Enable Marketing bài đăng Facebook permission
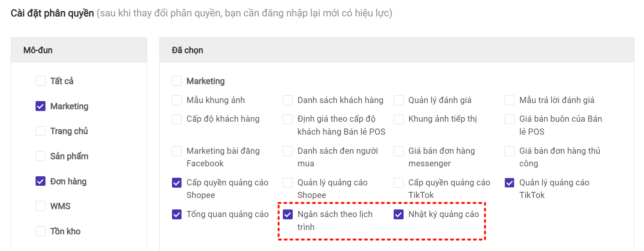Image resolution: width=644 pixels, height=251 pixels. (177, 151)
